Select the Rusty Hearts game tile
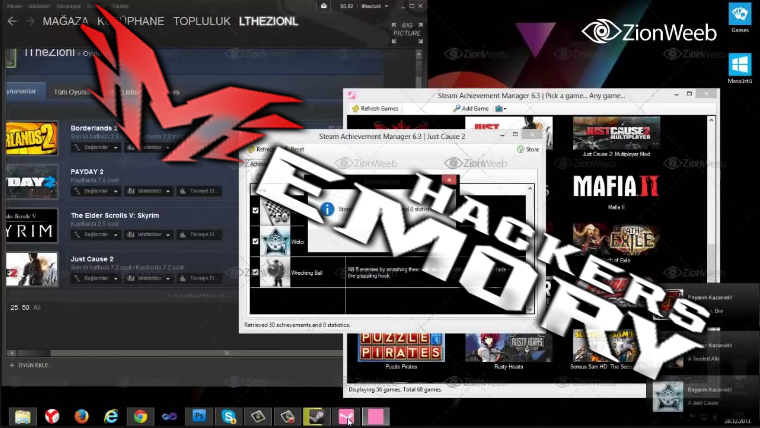The width and height of the screenshot is (760, 428). pos(508,351)
